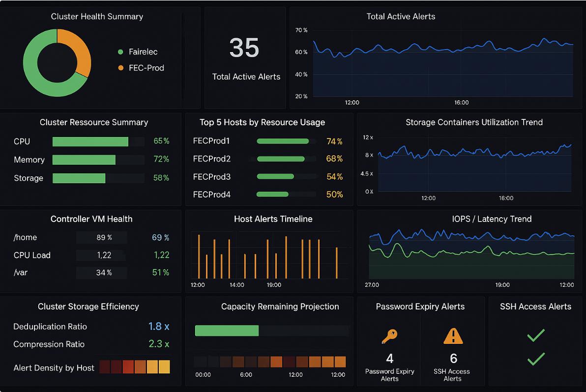586x392 pixels.
Task: Click the FECProd2 resource usage bar
Action: pos(286,159)
